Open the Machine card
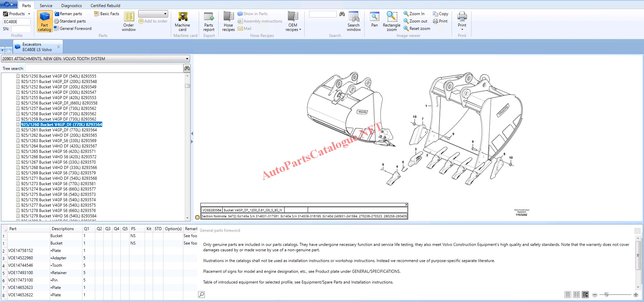This screenshot has height=302, width=644. pos(182,21)
